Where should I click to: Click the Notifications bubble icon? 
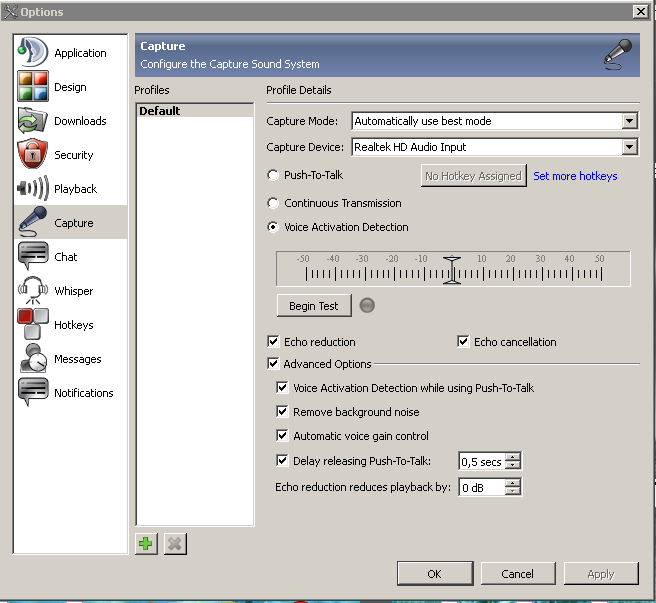point(33,392)
